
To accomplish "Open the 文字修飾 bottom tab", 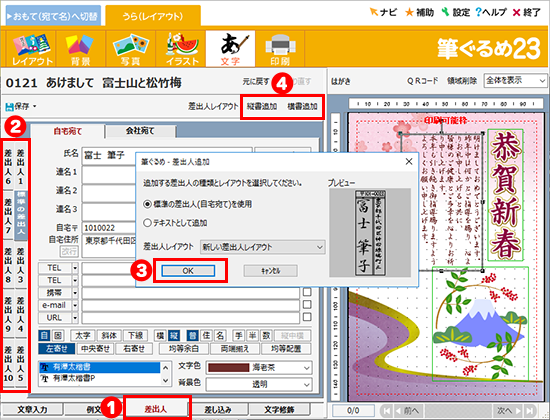I will (279, 409).
